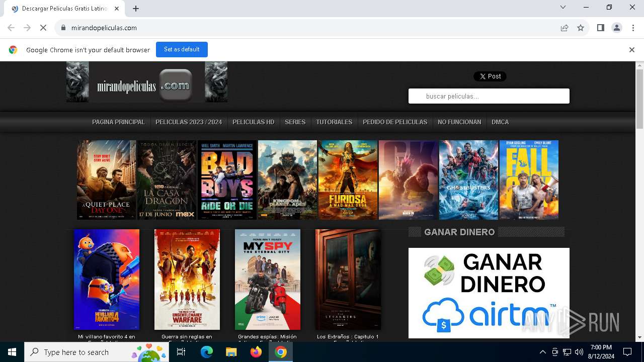This screenshot has width=644, height=362.
Task: Expand tab search chevron
Action: 563,7
